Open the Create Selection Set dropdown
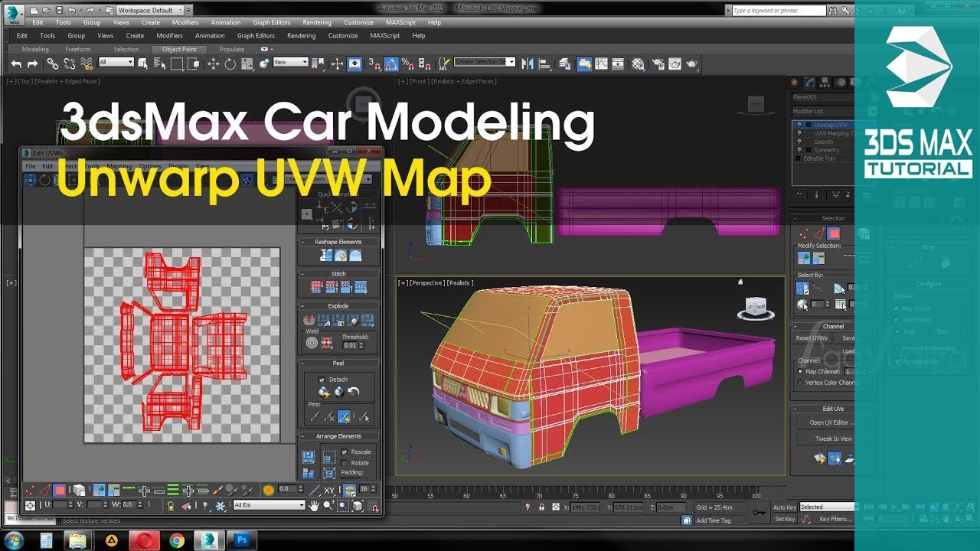The height and width of the screenshot is (551, 980). click(x=485, y=61)
